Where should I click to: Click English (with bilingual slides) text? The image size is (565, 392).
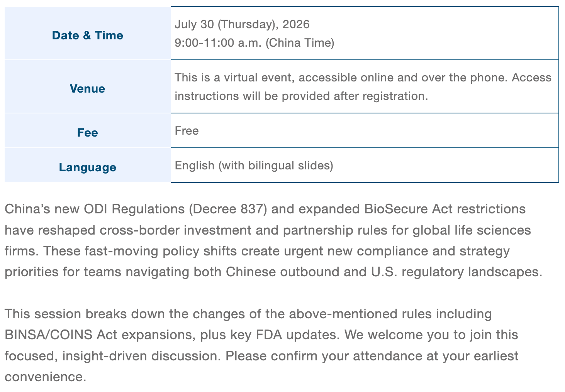[254, 165]
